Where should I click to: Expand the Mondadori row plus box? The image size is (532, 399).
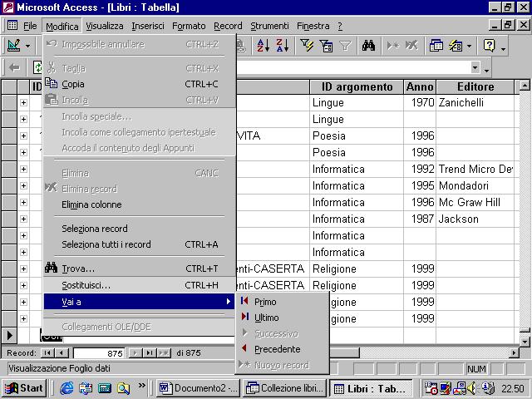[x=23, y=185]
